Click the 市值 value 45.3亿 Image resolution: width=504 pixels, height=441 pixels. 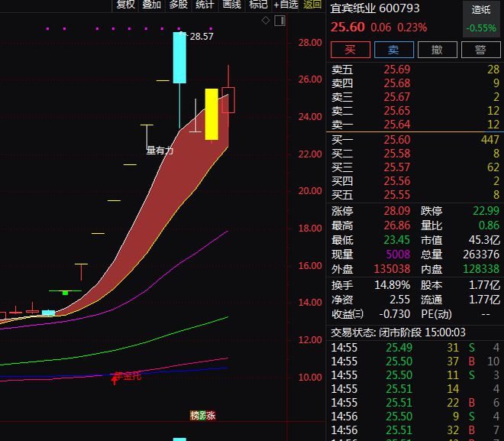click(x=484, y=240)
